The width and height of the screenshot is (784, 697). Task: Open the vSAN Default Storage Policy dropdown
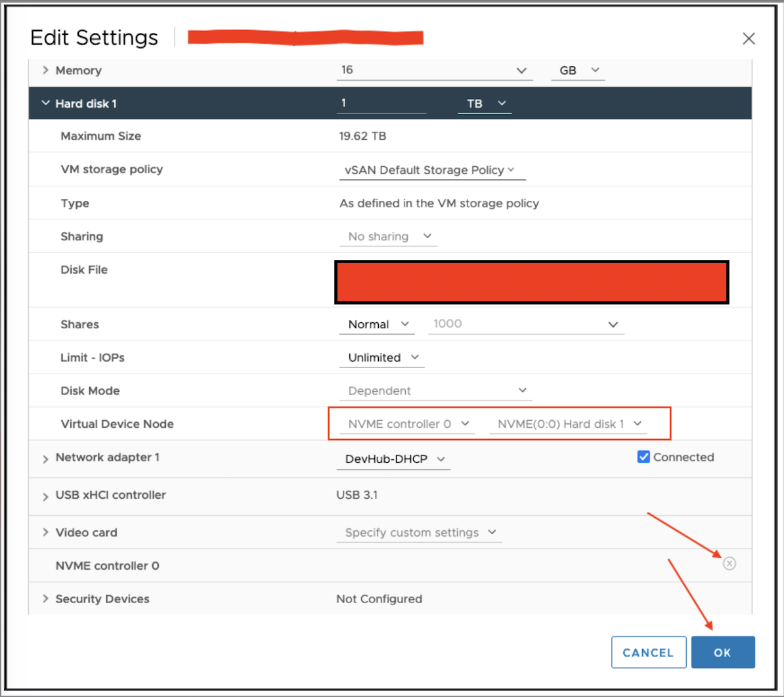coord(431,170)
